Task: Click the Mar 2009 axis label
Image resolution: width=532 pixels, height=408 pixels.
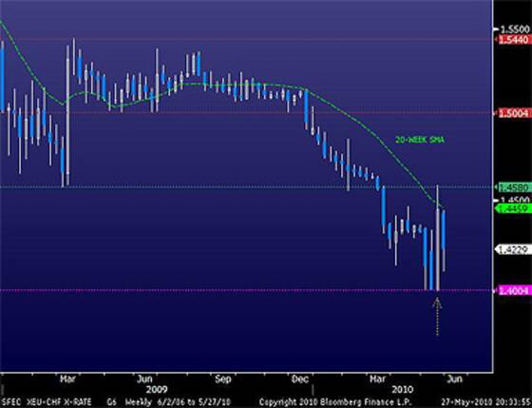Action: tap(67, 379)
